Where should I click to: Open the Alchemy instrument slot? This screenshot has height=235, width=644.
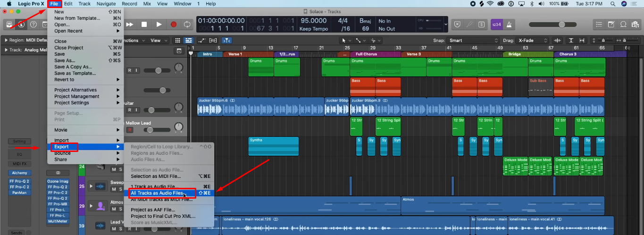tap(19, 173)
